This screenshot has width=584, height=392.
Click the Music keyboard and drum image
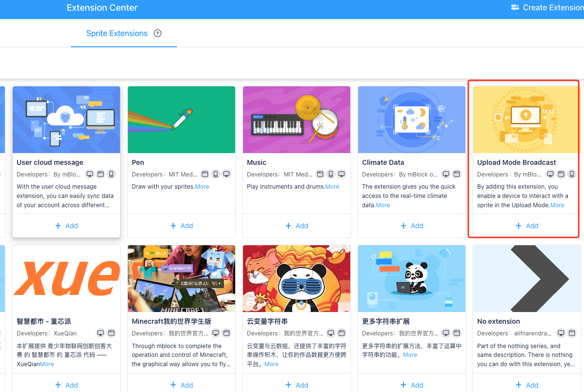pyautogui.click(x=297, y=119)
